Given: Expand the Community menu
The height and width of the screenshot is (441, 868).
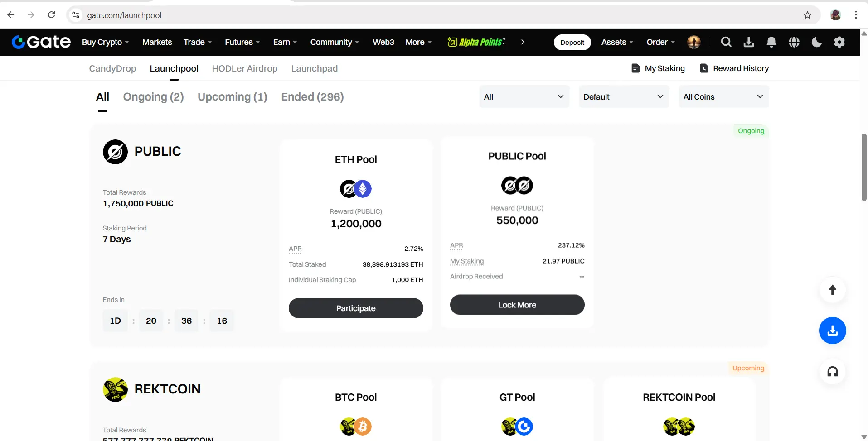Looking at the screenshot, I should pyautogui.click(x=335, y=42).
